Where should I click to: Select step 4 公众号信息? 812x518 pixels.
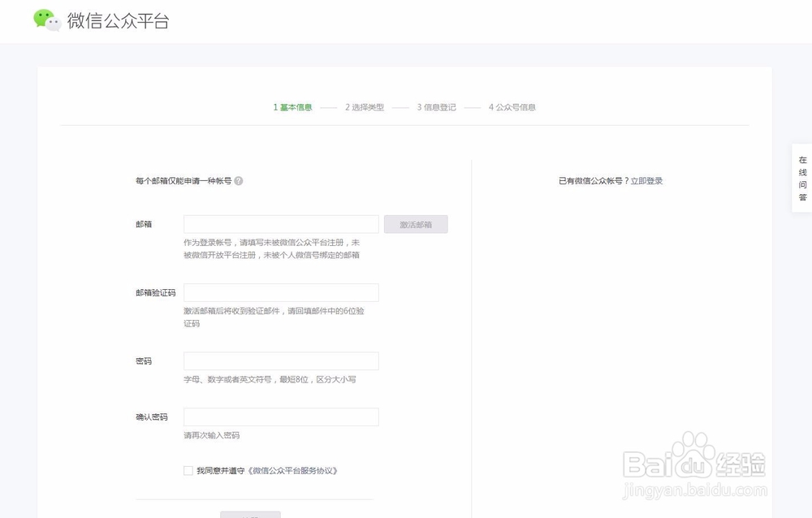[x=512, y=107]
